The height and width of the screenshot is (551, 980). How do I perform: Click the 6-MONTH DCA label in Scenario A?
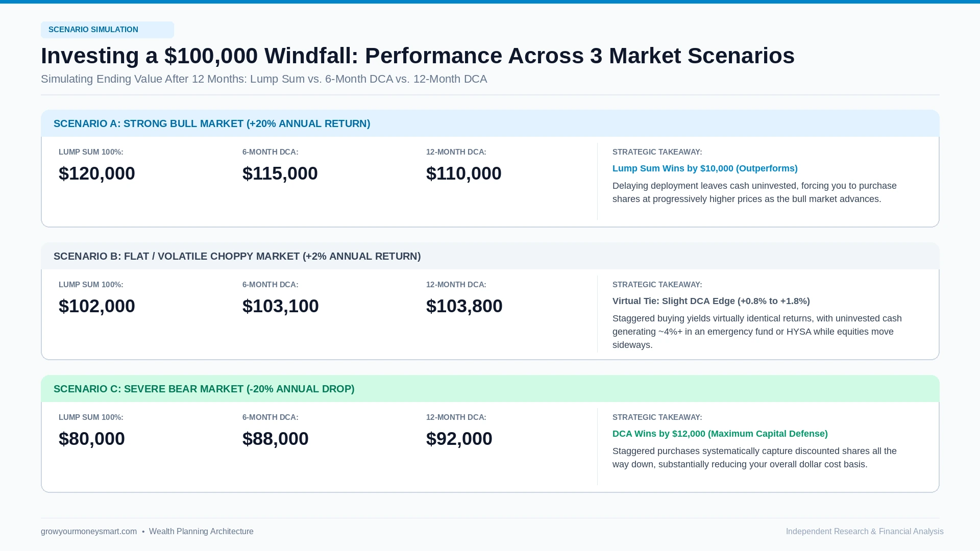click(x=271, y=152)
